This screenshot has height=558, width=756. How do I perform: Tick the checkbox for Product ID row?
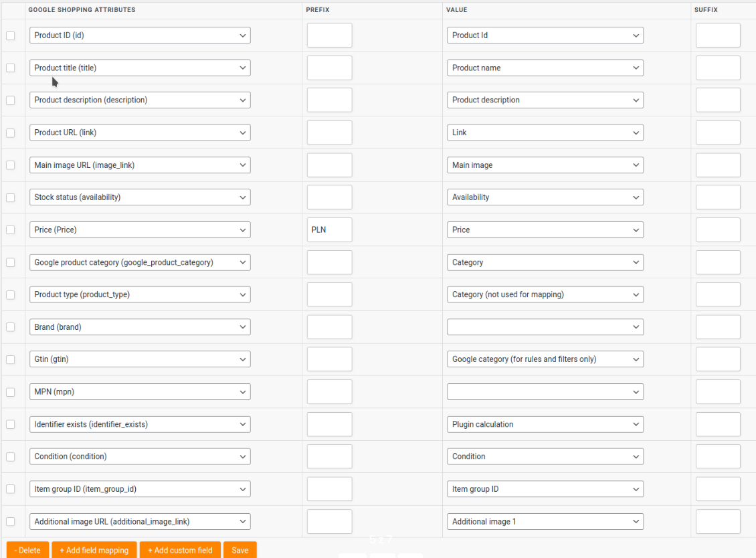click(10, 35)
